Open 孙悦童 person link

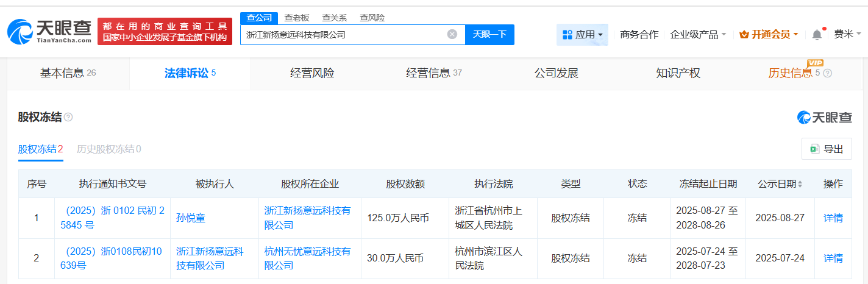point(191,218)
